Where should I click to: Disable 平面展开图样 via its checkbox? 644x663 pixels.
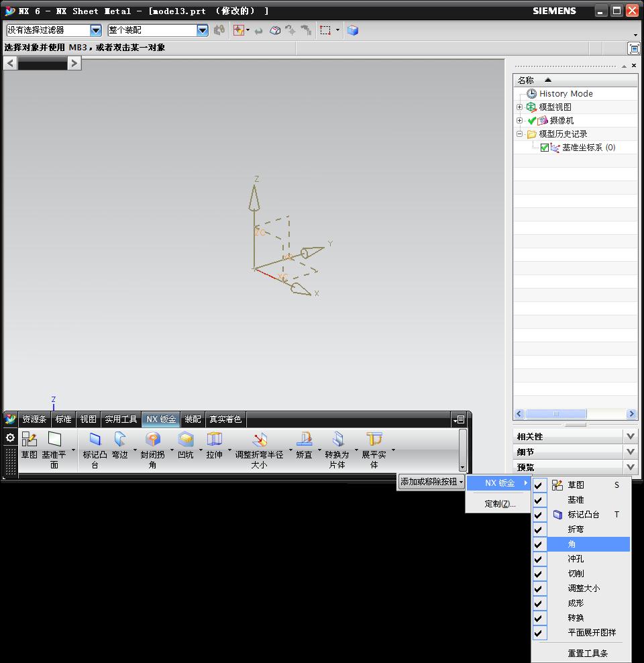pos(539,633)
